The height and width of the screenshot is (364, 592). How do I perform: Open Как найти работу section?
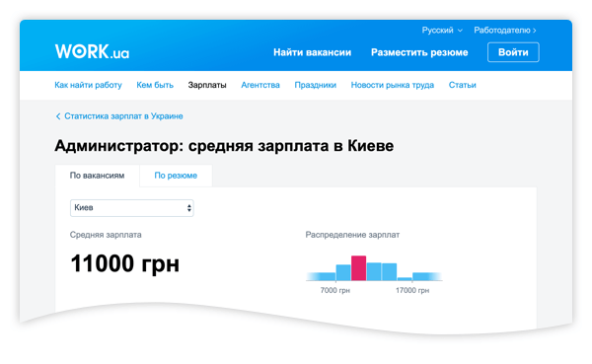click(88, 85)
